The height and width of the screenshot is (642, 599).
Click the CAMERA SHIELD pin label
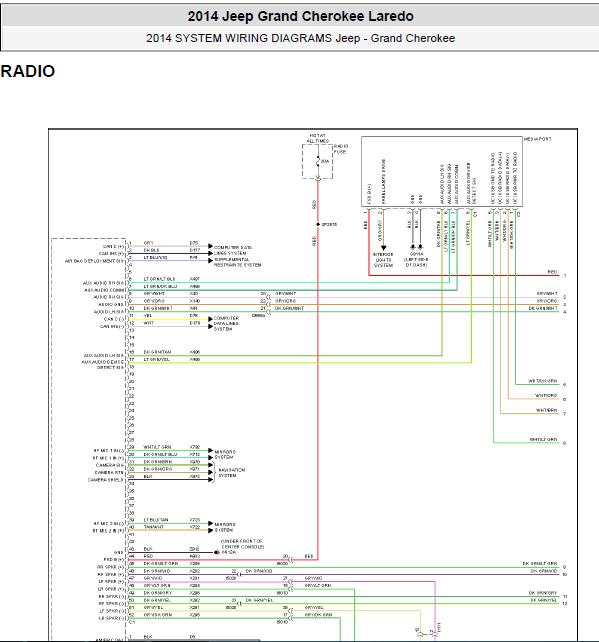click(x=105, y=480)
